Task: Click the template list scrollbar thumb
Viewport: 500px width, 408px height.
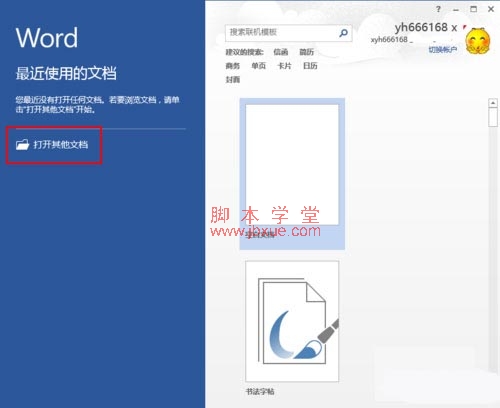Action: tap(493, 117)
